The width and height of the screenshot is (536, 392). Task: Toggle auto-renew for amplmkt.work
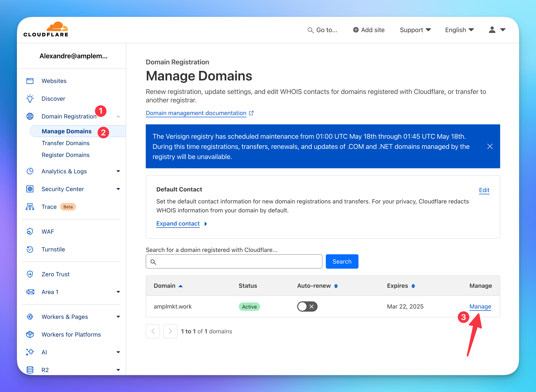(x=307, y=307)
